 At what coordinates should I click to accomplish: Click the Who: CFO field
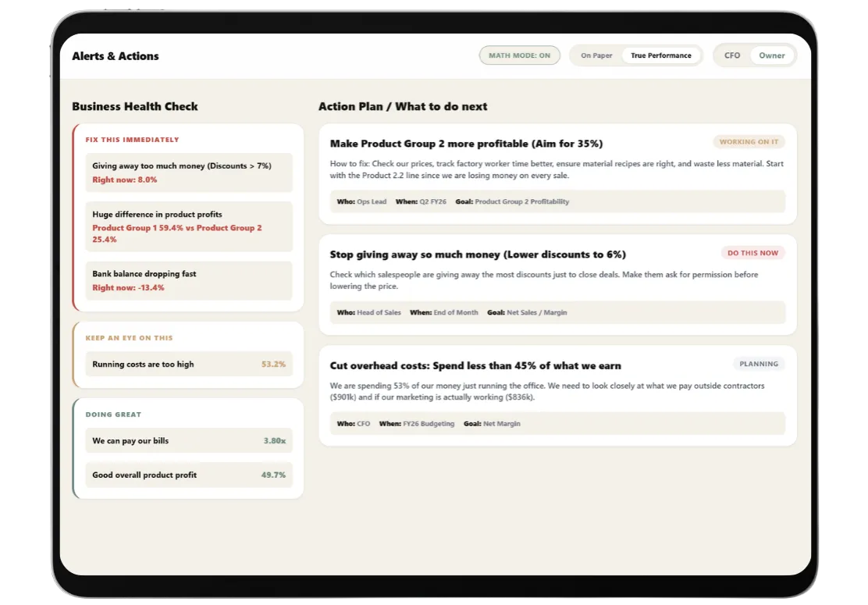pos(353,423)
